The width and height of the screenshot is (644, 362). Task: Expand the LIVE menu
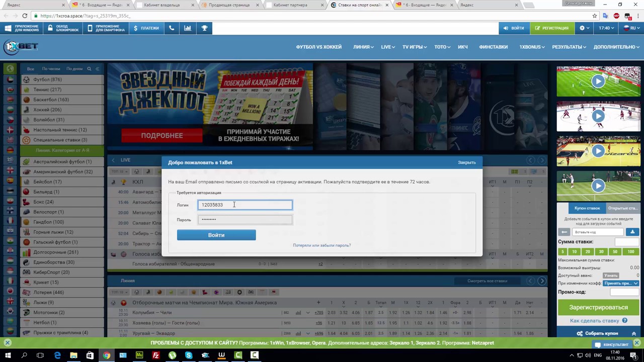387,47
